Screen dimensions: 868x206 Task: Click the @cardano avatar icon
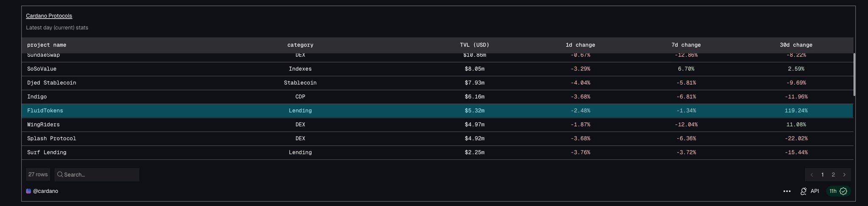[28, 191]
